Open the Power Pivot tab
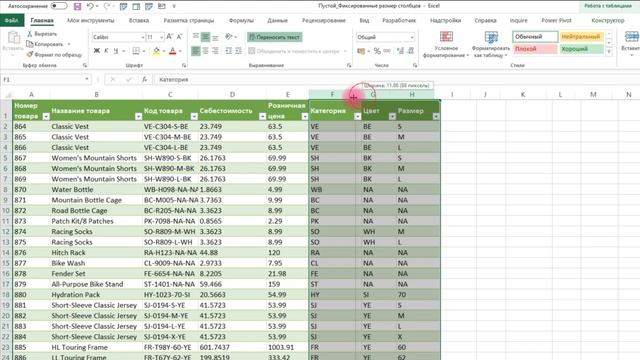 pos(556,20)
